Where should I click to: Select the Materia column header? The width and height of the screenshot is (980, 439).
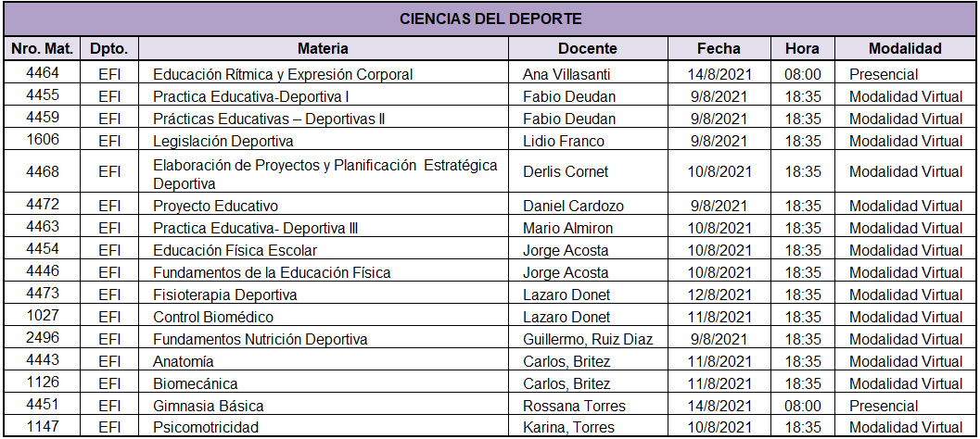pos(324,49)
